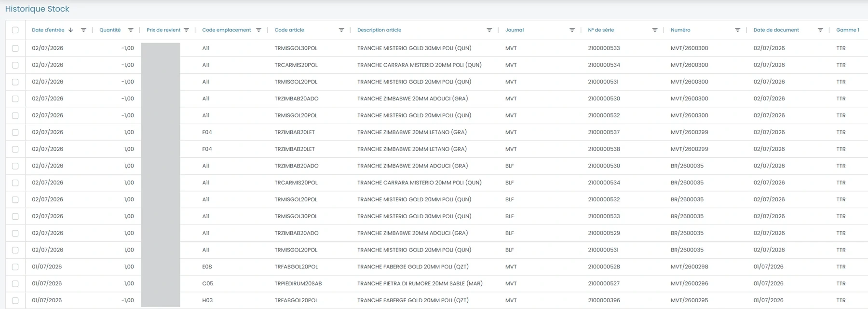868x309 pixels.
Task: Select BR/2600035 in row 2100000529
Action: click(687, 233)
